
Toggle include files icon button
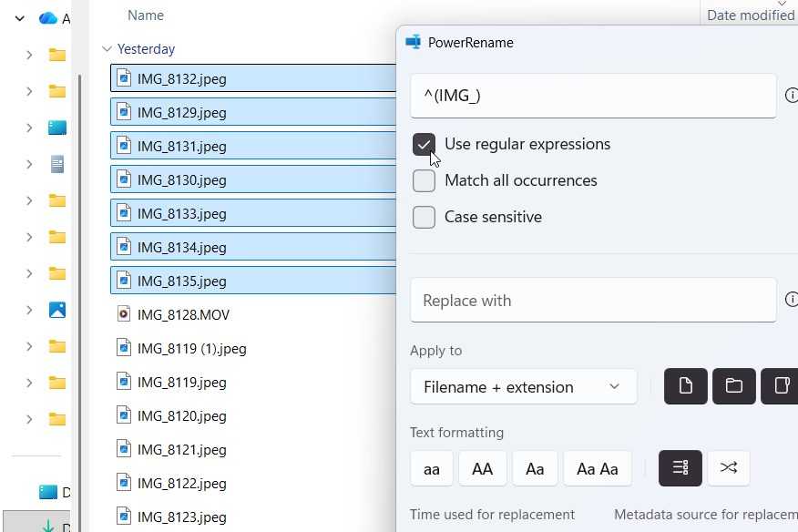point(686,386)
